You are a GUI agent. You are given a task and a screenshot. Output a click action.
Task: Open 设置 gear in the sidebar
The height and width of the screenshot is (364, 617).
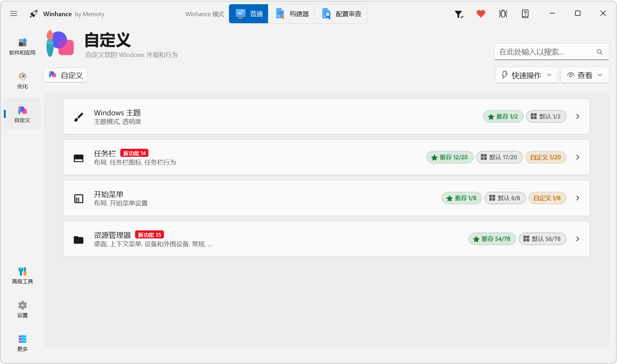[x=23, y=309]
